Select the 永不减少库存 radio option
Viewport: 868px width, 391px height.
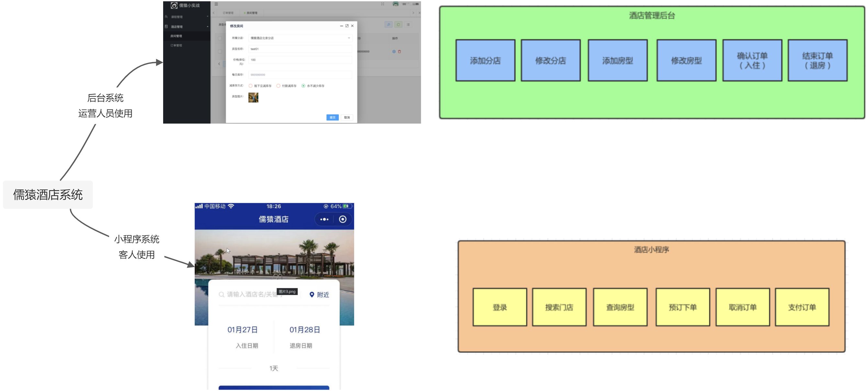pyautogui.click(x=303, y=86)
